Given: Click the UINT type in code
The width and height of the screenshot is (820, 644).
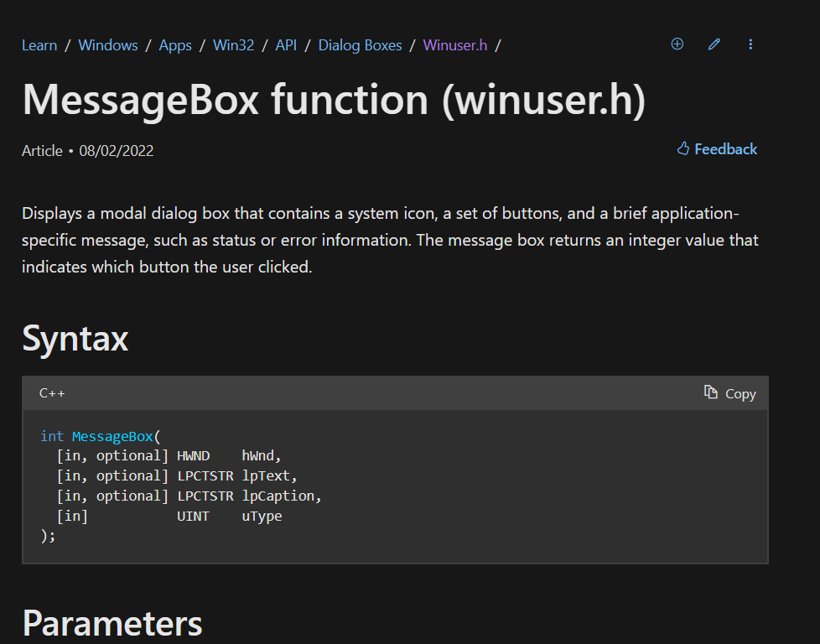Looking at the screenshot, I should pos(193,517).
